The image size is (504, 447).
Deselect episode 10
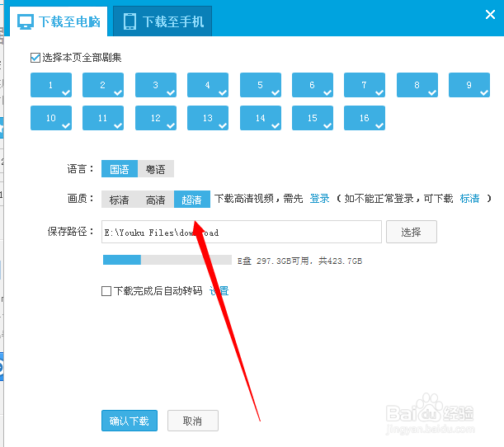pyautogui.click(x=51, y=118)
